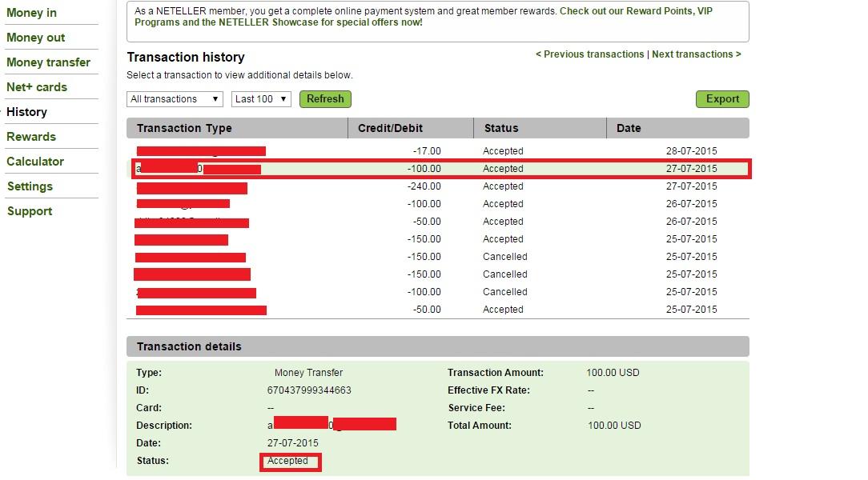
Task: Click the Total Amount value 100.00 USD
Action: coord(614,426)
